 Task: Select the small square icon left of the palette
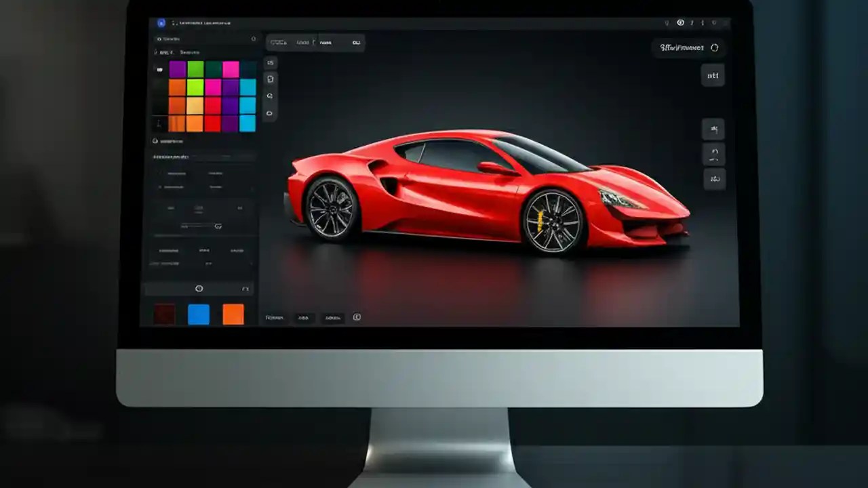(159, 69)
